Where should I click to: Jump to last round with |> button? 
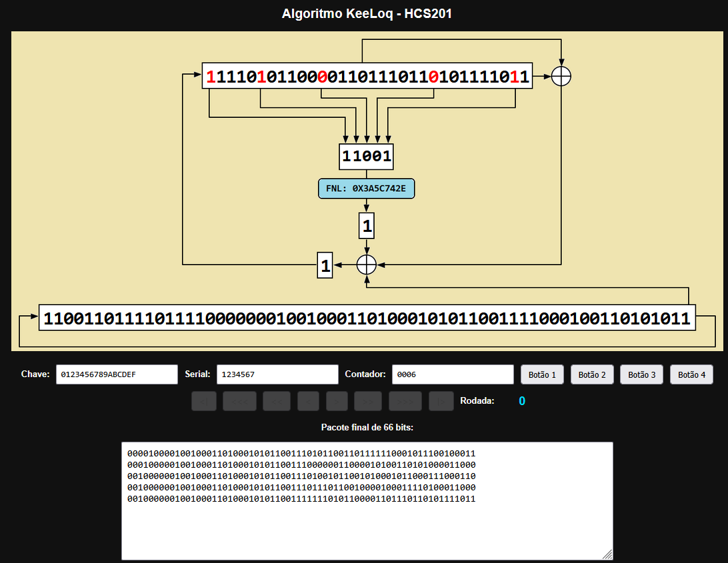click(441, 401)
